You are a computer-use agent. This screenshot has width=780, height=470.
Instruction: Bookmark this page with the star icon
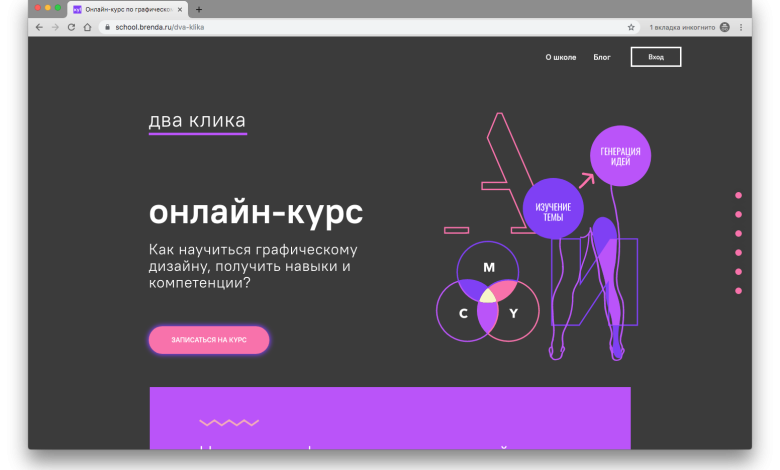pos(631,27)
